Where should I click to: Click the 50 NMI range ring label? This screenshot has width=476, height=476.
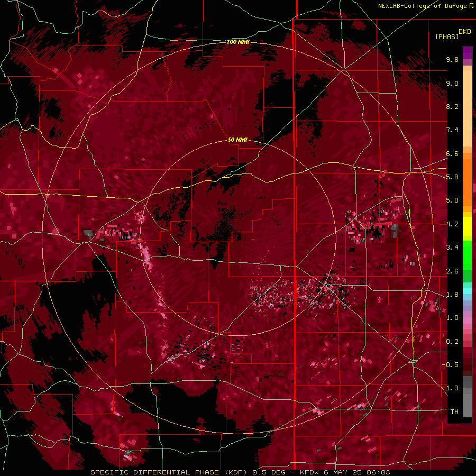(237, 140)
